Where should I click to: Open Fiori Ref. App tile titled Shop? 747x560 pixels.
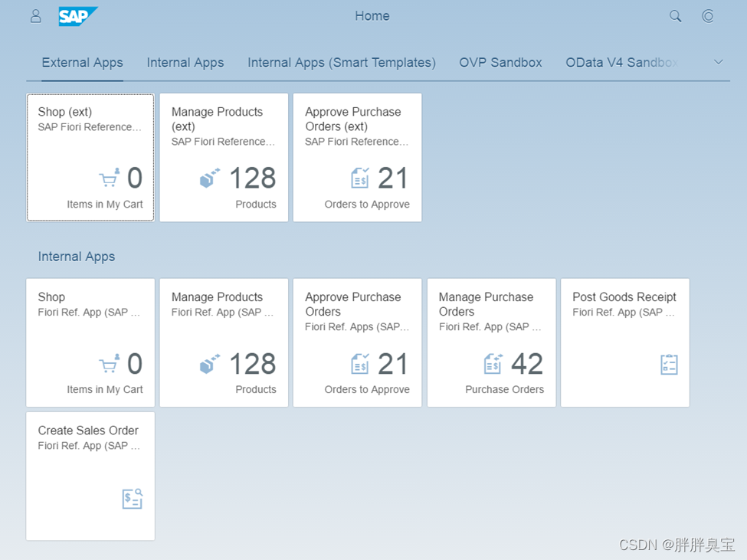(90, 342)
